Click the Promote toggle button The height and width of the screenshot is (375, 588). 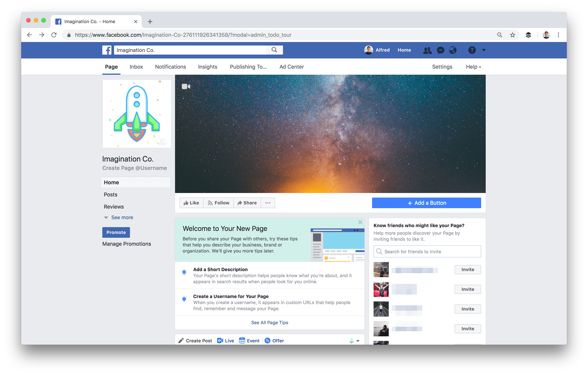(x=116, y=232)
